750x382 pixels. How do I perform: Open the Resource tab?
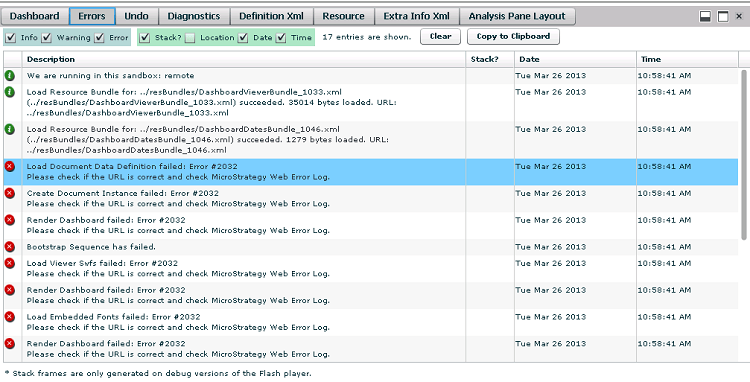point(343,16)
